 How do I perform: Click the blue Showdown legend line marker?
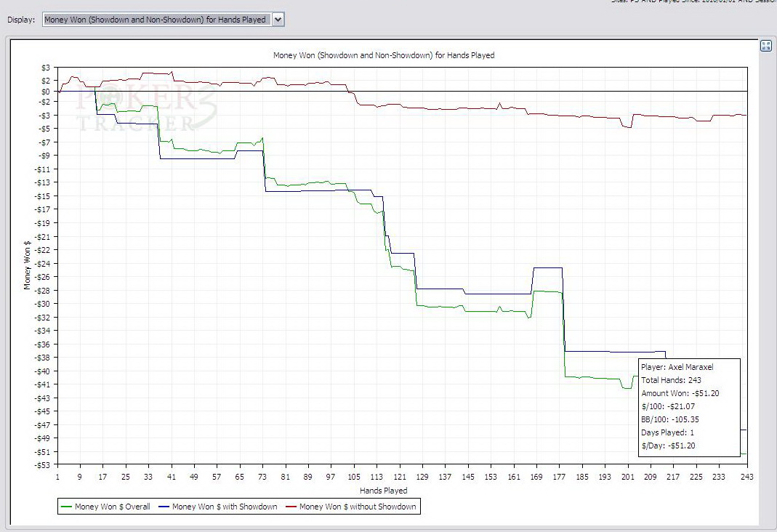click(164, 507)
